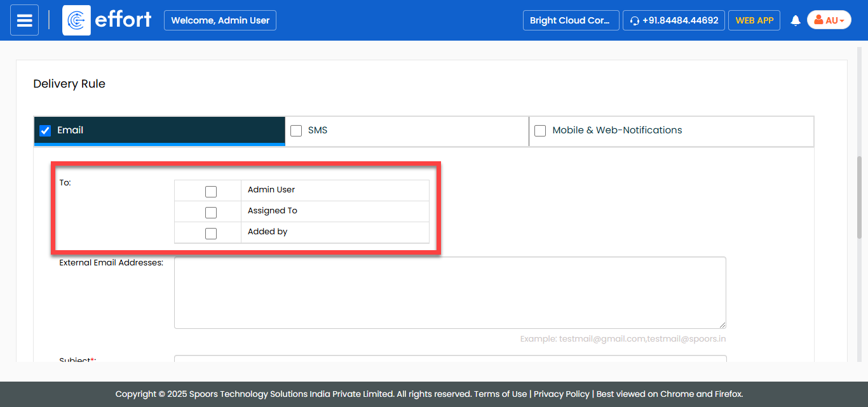Click the Welcome, Admin User button

(x=220, y=20)
